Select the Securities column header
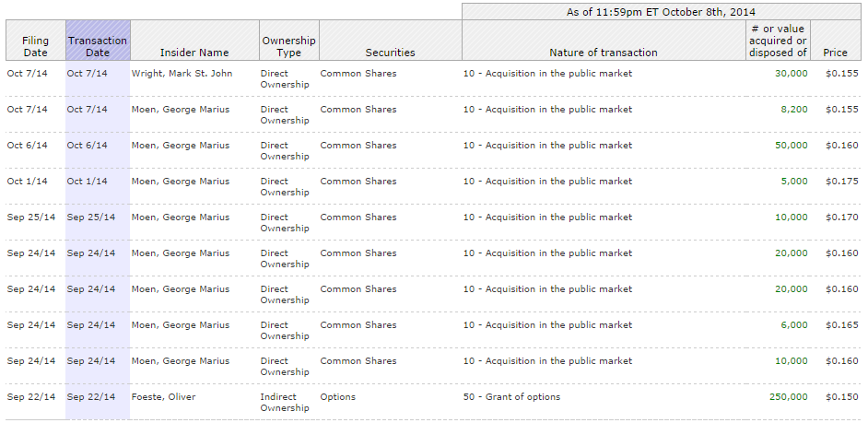 (390, 53)
